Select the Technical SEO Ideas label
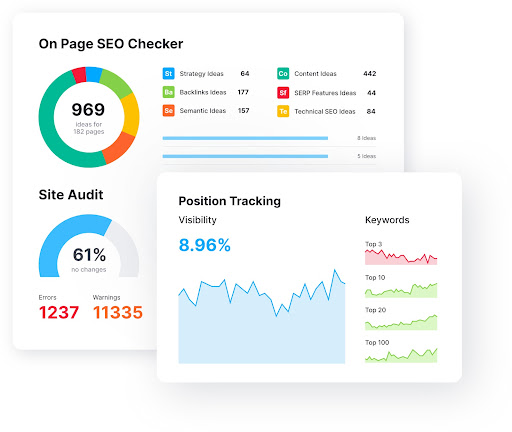The image size is (512, 432). click(x=325, y=112)
